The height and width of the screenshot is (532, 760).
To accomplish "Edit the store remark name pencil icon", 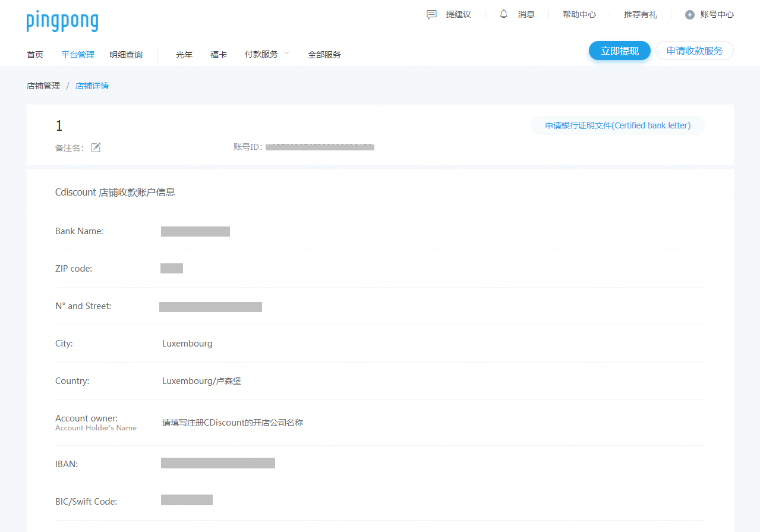I will point(96,147).
